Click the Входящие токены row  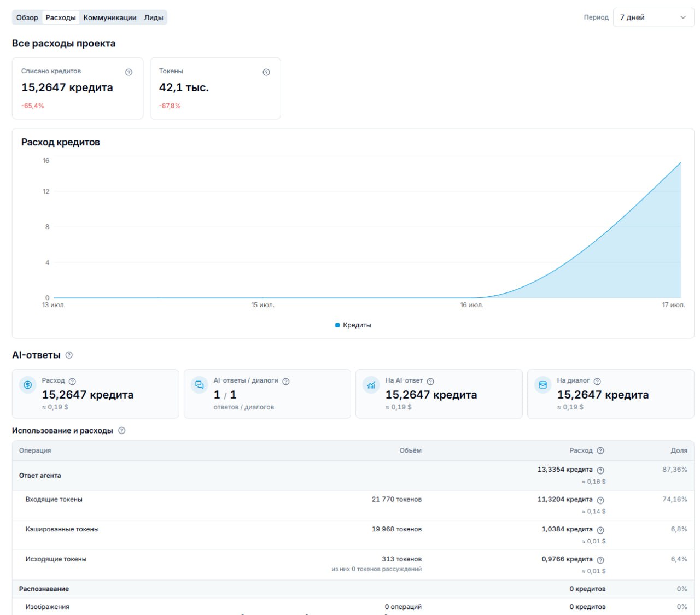[x=353, y=505]
